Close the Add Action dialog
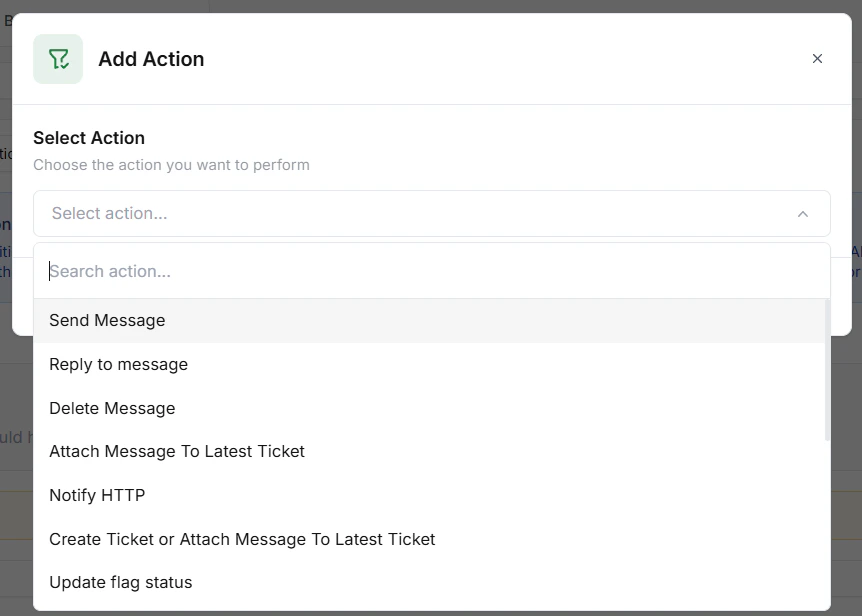 817,59
